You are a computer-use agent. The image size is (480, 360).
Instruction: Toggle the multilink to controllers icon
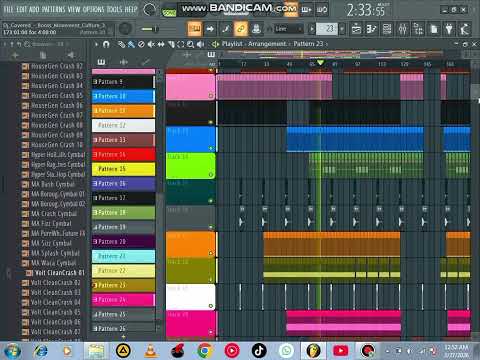point(241,29)
